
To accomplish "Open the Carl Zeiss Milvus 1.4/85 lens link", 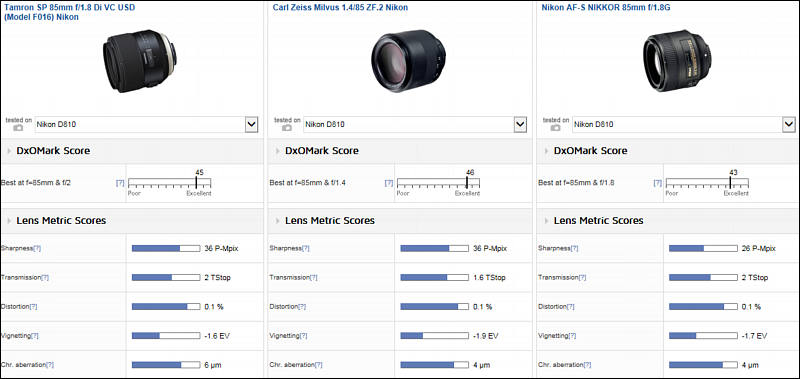I will click(x=340, y=8).
